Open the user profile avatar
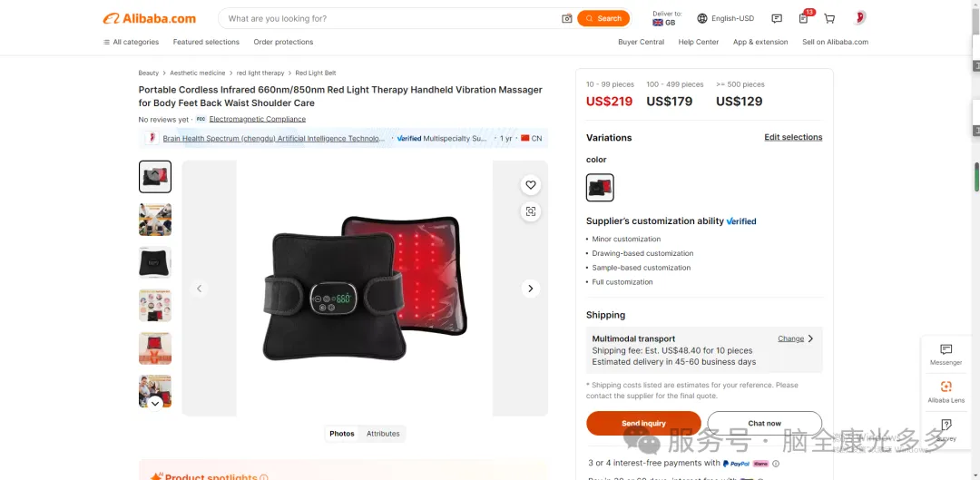This screenshot has width=980, height=480. click(x=859, y=18)
